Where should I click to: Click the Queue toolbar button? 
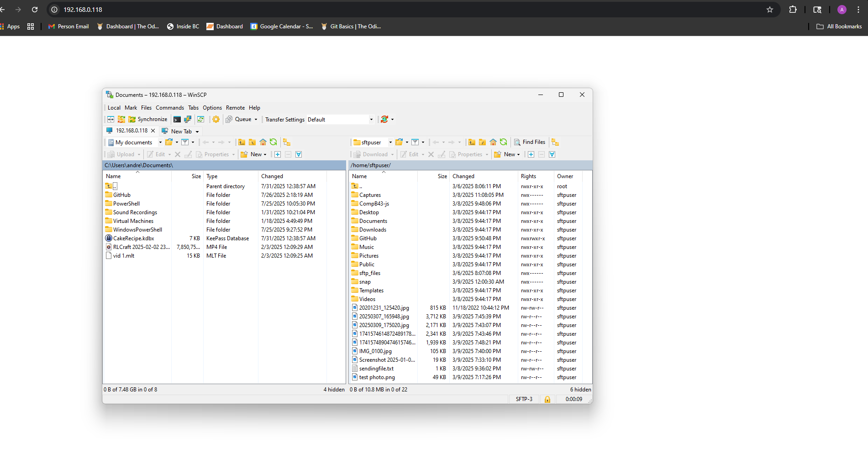238,119
